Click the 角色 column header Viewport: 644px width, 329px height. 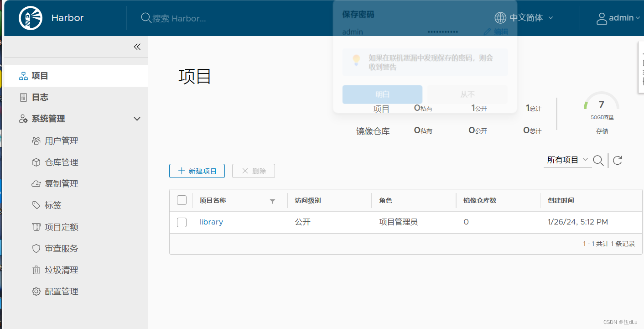[x=385, y=200]
